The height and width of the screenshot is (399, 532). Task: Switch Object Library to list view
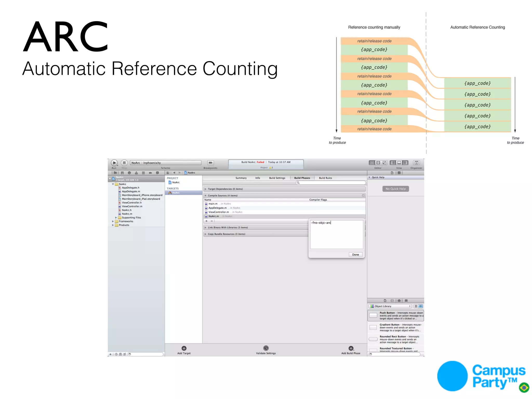[421, 306]
